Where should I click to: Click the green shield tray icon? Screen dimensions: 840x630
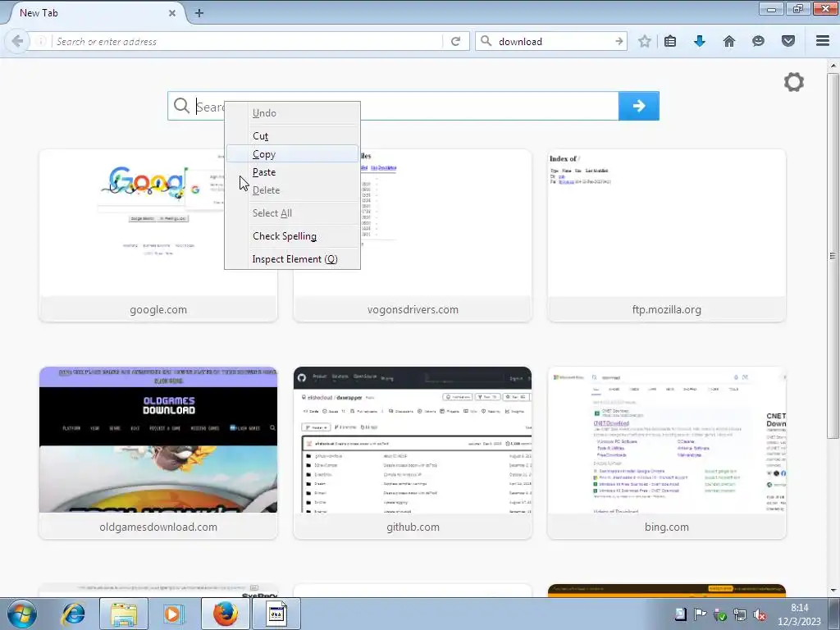pos(720,614)
